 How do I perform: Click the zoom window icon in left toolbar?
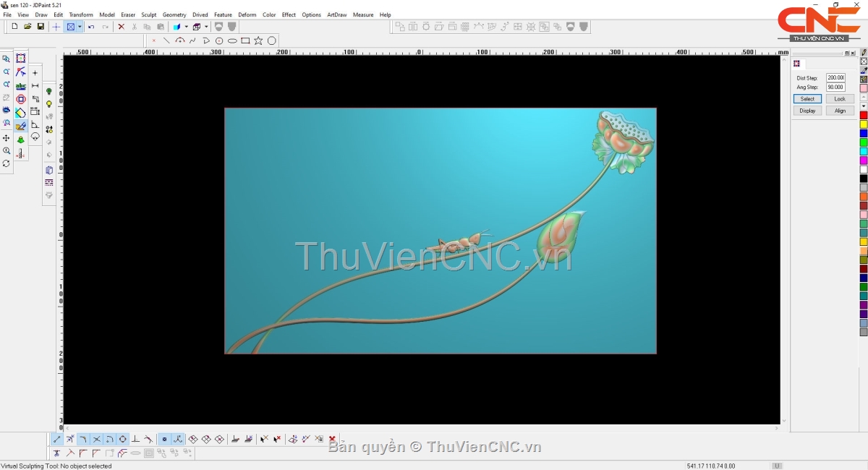click(x=6, y=59)
